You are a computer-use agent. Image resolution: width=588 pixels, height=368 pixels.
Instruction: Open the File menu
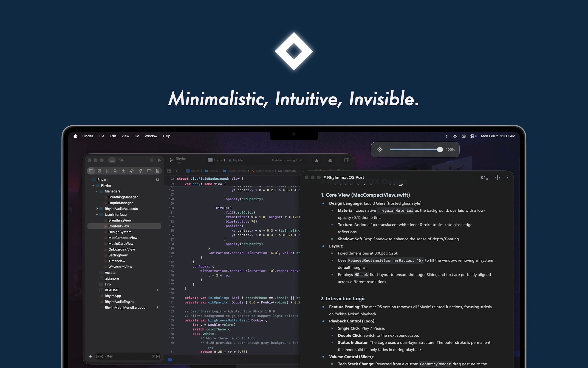pos(101,136)
